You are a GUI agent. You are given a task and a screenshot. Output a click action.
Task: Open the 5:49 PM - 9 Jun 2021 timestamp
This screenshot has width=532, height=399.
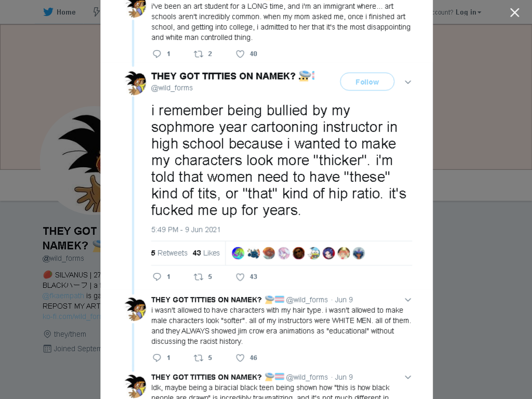[x=185, y=230]
